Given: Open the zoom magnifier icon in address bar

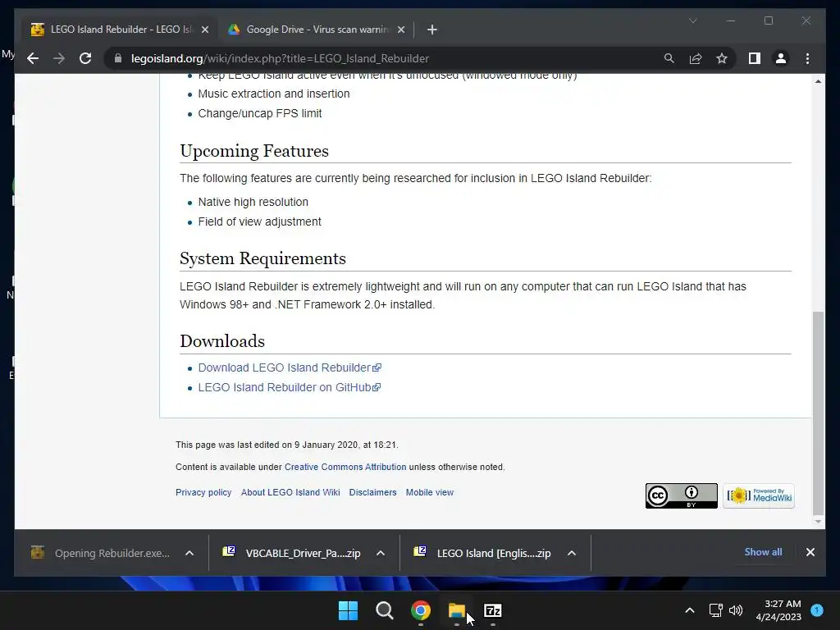Looking at the screenshot, I should (669, 58).
